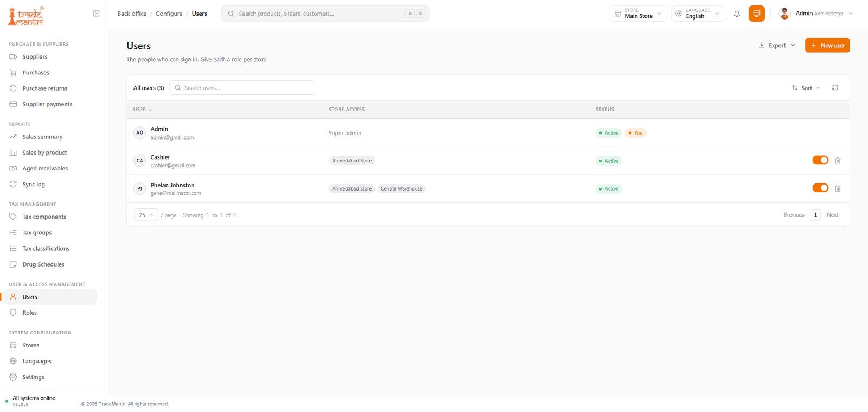Refresh the users list
Screen dimensions: 868x412
(x=835, y=87)
